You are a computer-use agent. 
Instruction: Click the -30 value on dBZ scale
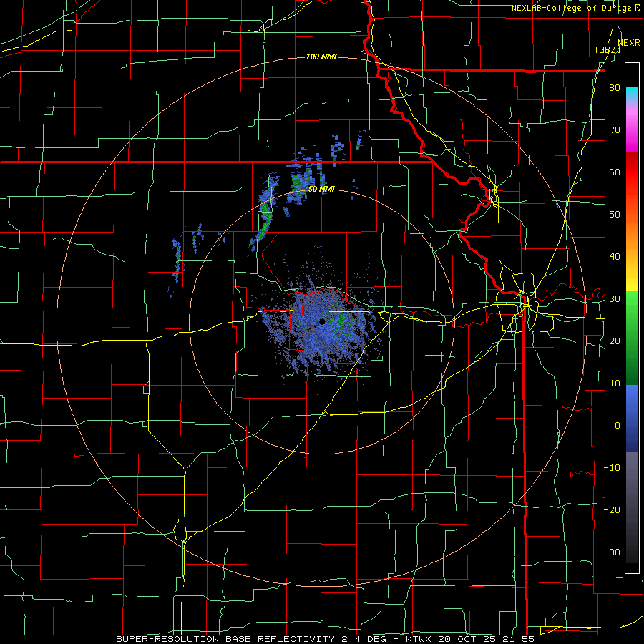pyautogui.click(x=612, y=552)
